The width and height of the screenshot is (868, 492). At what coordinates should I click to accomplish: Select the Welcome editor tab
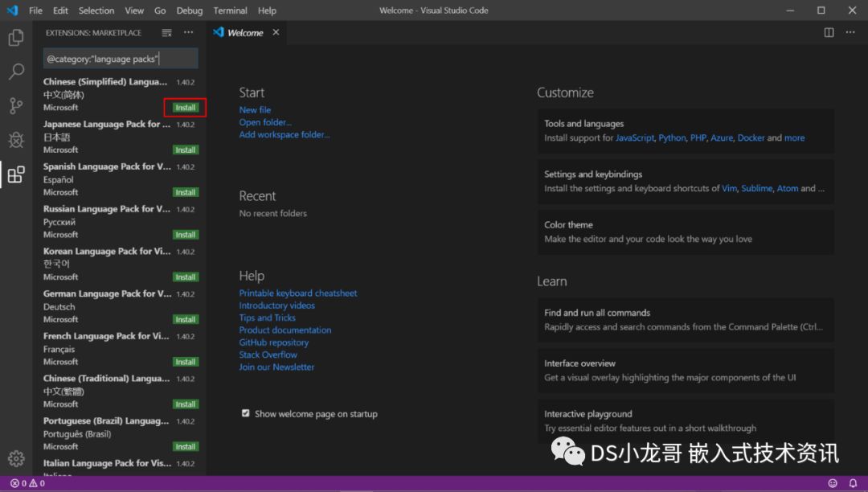coord(245,33)
